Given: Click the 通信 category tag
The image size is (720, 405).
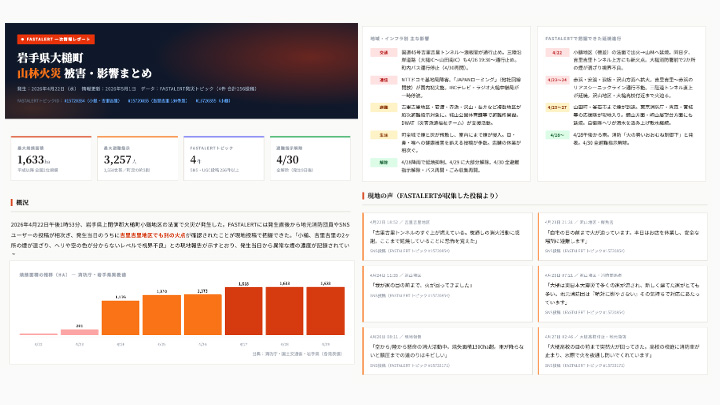Looking at the screenshot, I should click(x=383, y=80).
